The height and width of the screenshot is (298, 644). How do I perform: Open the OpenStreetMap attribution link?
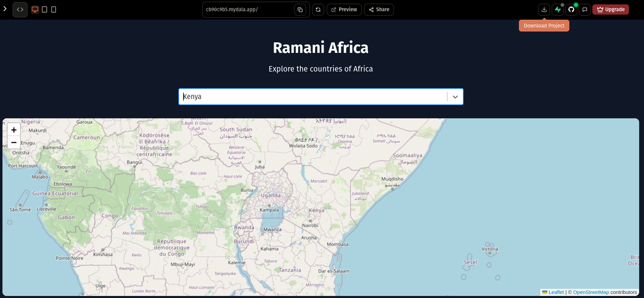coord(591,292)
